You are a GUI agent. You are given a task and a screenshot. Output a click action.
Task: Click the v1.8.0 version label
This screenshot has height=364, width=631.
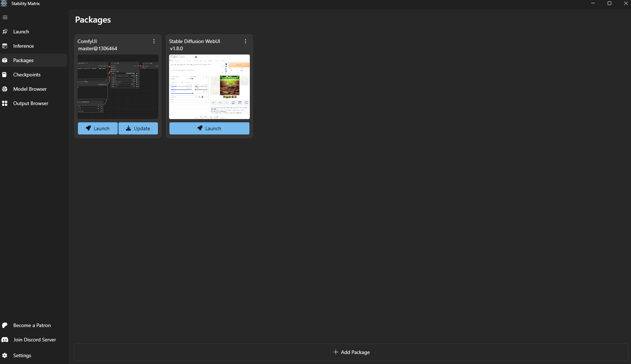coord(177,48)
